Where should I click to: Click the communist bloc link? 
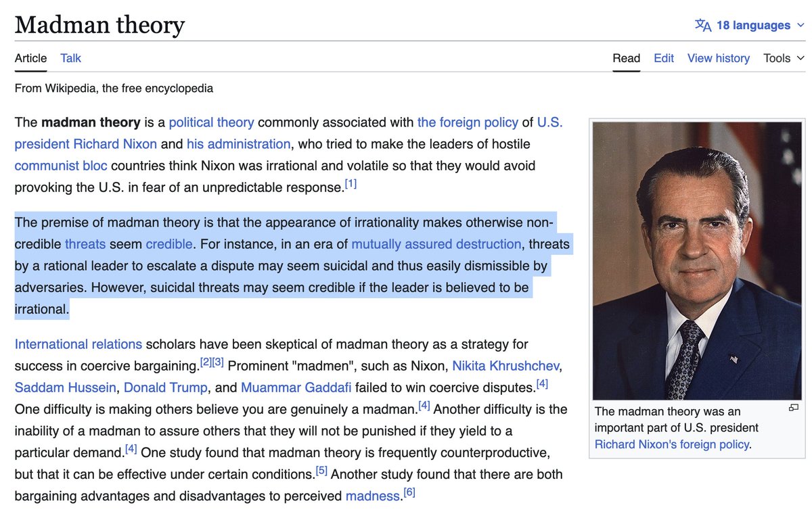click(x=60, y=166)
